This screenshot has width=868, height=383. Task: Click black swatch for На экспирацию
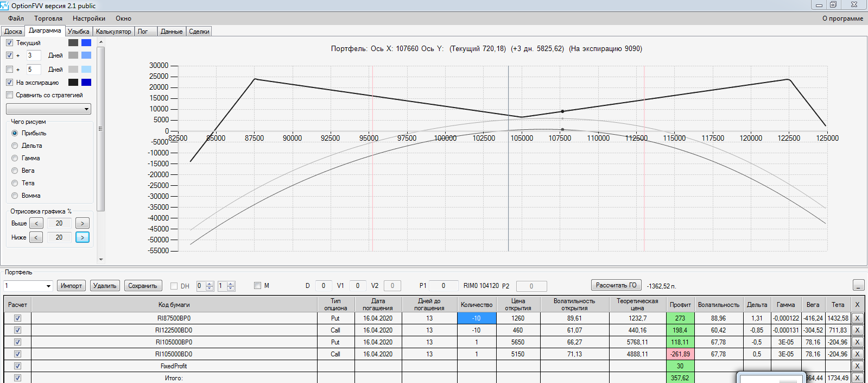tap(73, 83)
